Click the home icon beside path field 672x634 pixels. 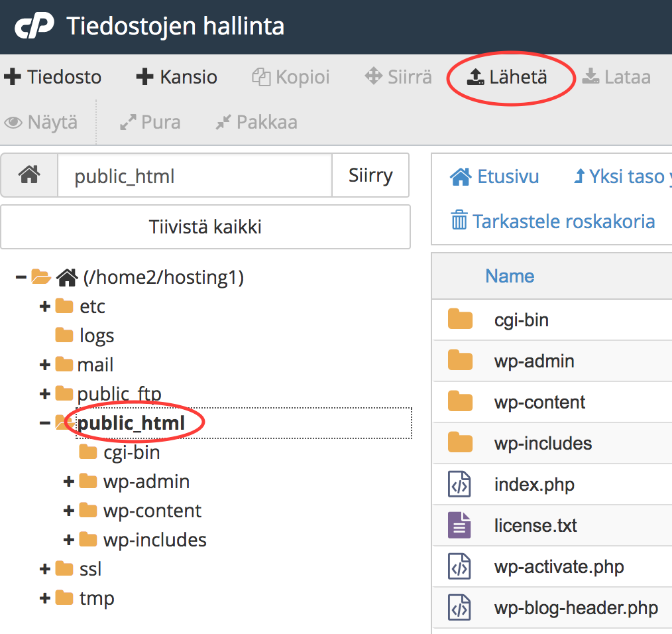tap(29, 176)
